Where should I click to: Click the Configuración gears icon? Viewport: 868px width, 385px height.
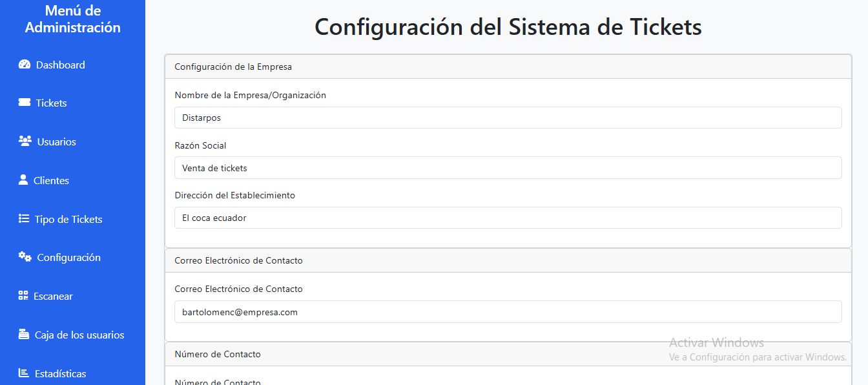(x=25, y=257)
